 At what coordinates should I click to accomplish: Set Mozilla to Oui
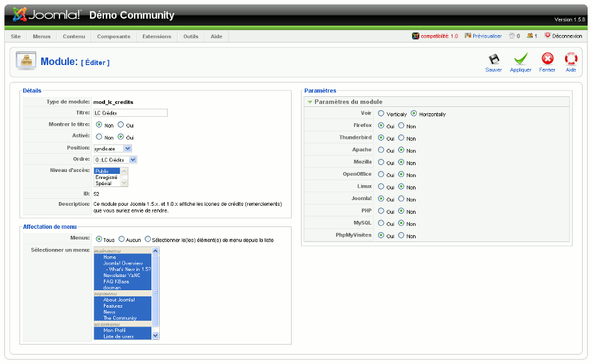point(381,162)
